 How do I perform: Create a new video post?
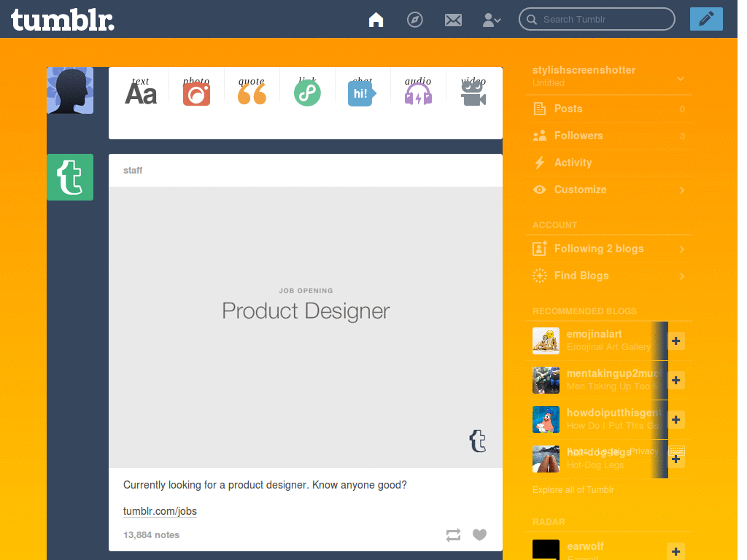[x=473, y=92]
